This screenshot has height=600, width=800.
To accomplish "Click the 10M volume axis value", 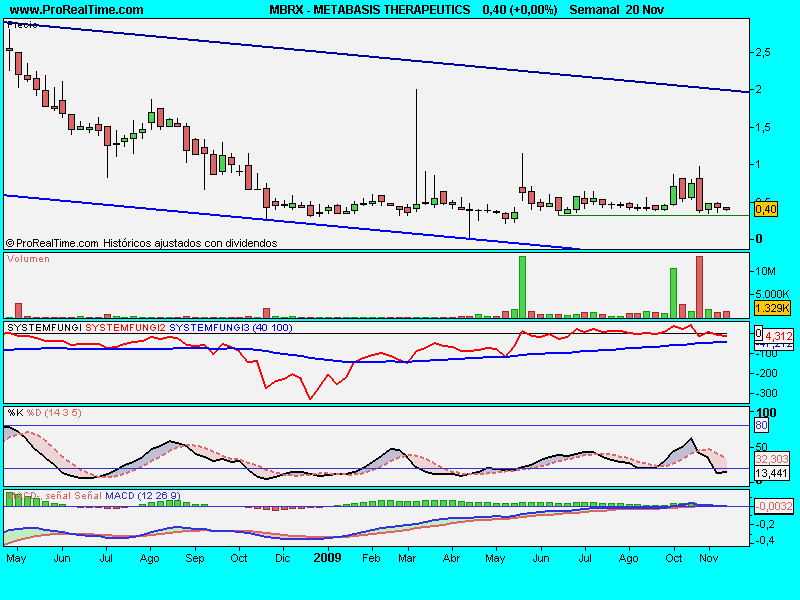I will coord(765,271).
